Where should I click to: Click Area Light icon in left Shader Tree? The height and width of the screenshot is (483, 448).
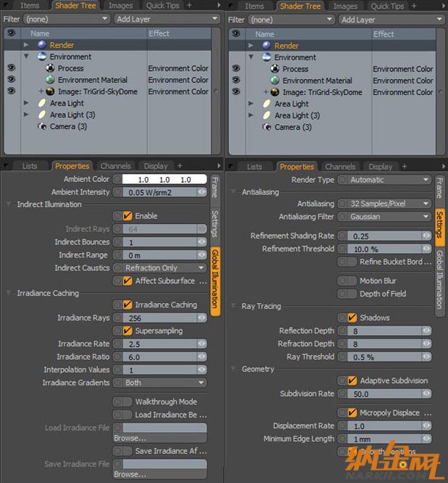(42, 103)
